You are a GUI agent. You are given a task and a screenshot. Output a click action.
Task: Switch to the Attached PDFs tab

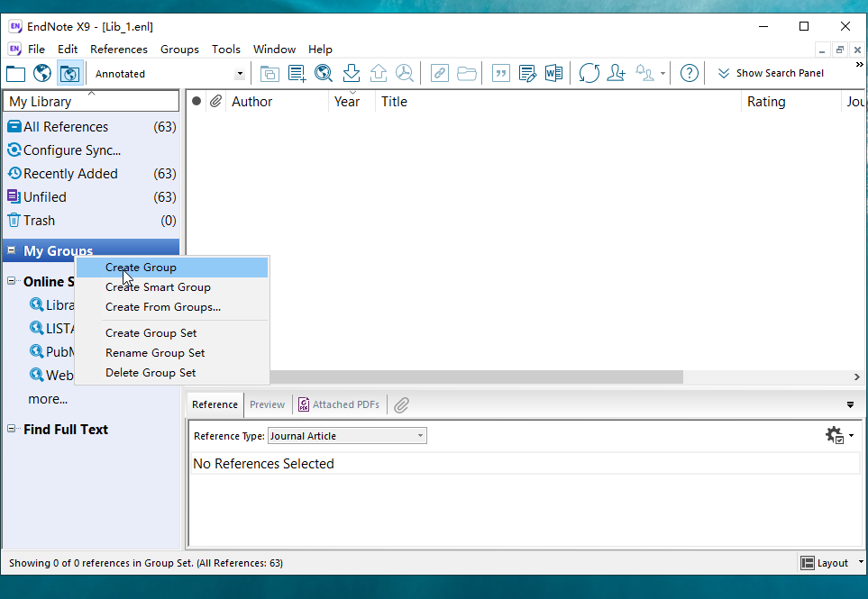click(339, 404)
